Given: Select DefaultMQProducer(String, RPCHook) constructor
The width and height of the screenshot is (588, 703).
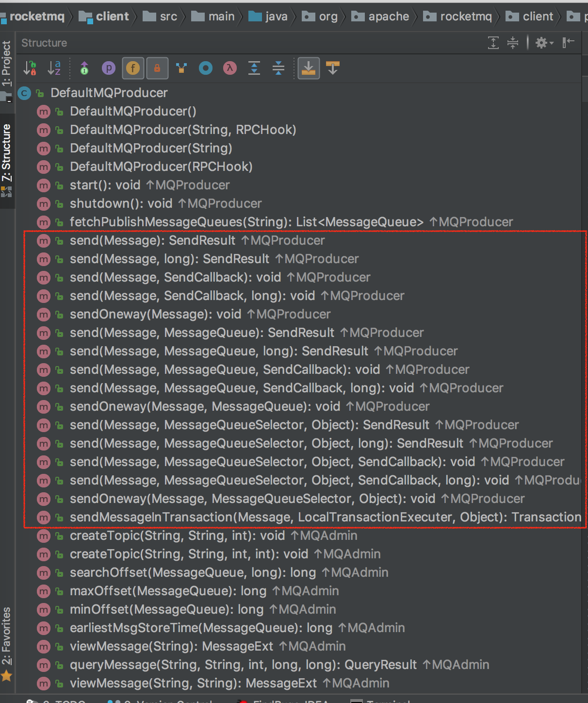Looking at the screenshot, I should coord(183,130).
